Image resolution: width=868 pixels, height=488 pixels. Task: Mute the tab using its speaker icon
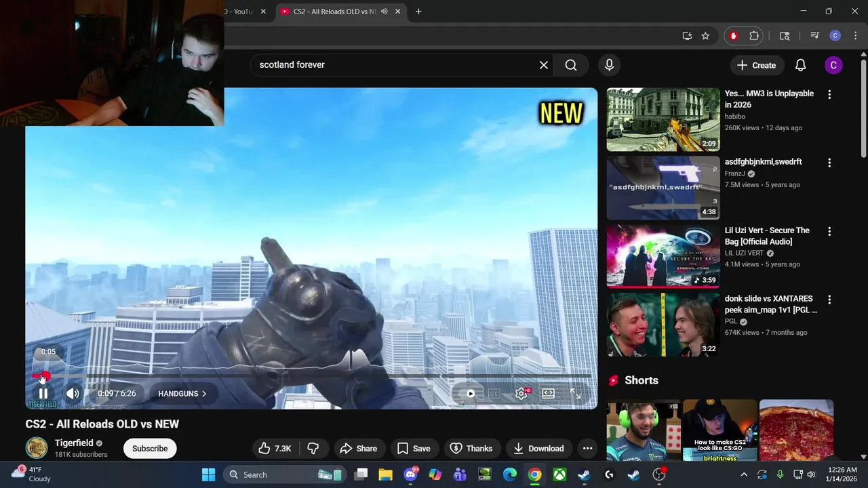pyautogui.click(x=384, y=12)
